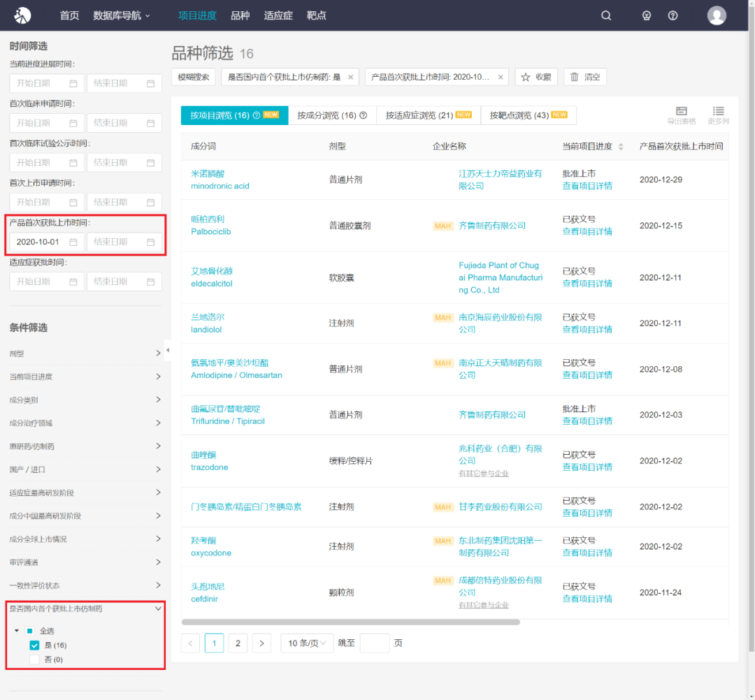Toggle the 全选 checkbox
Screen dimensions: 755x700
pyautogui.click(x=30, y=631)
